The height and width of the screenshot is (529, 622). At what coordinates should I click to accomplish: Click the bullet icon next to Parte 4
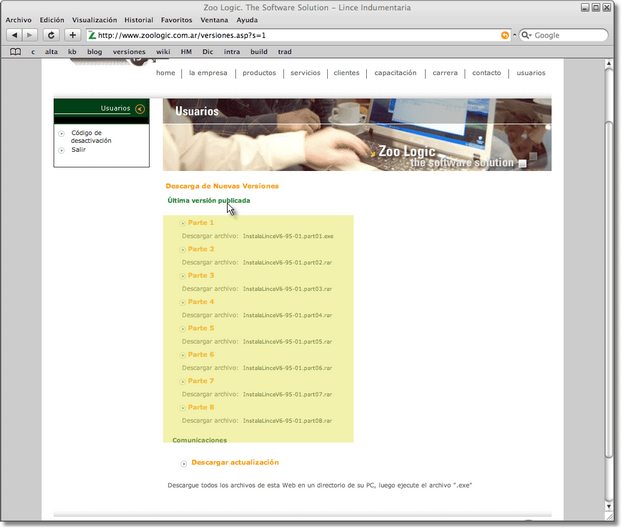(183, 302)
